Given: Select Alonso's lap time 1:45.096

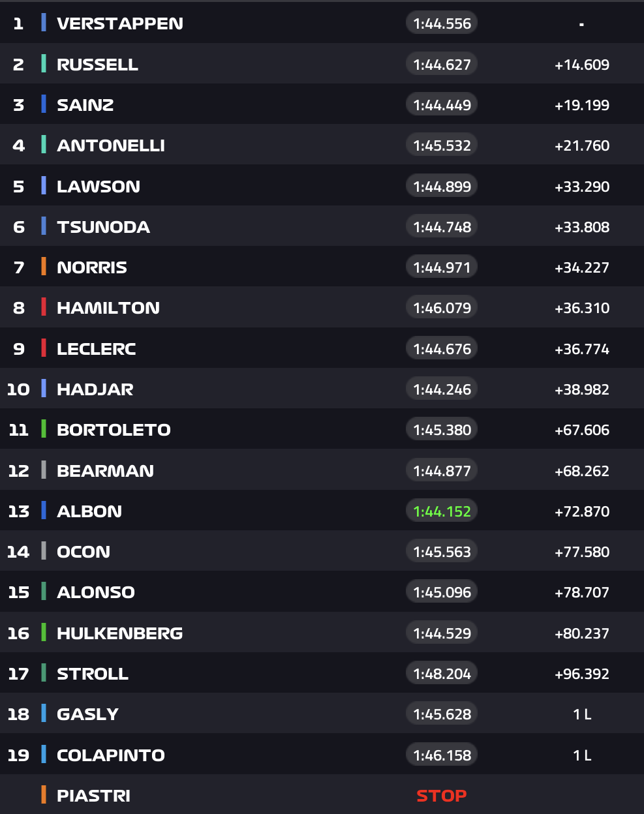Looking at the screenshot, I should (x=442, y=592).
